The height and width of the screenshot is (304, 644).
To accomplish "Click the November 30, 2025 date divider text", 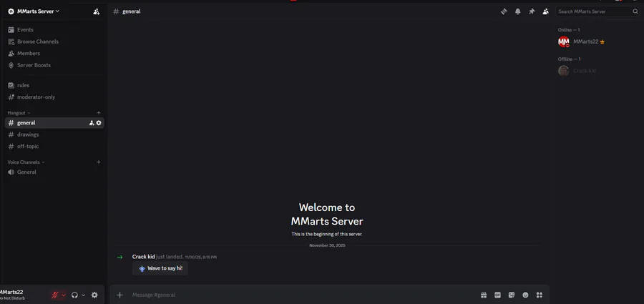I will point(327,245).
